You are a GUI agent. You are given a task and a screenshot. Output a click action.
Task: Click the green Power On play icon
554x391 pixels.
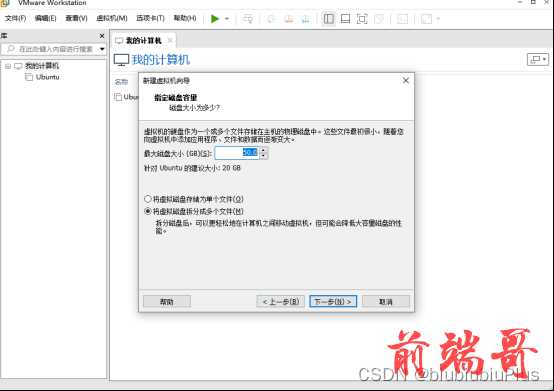pos(214,19)
